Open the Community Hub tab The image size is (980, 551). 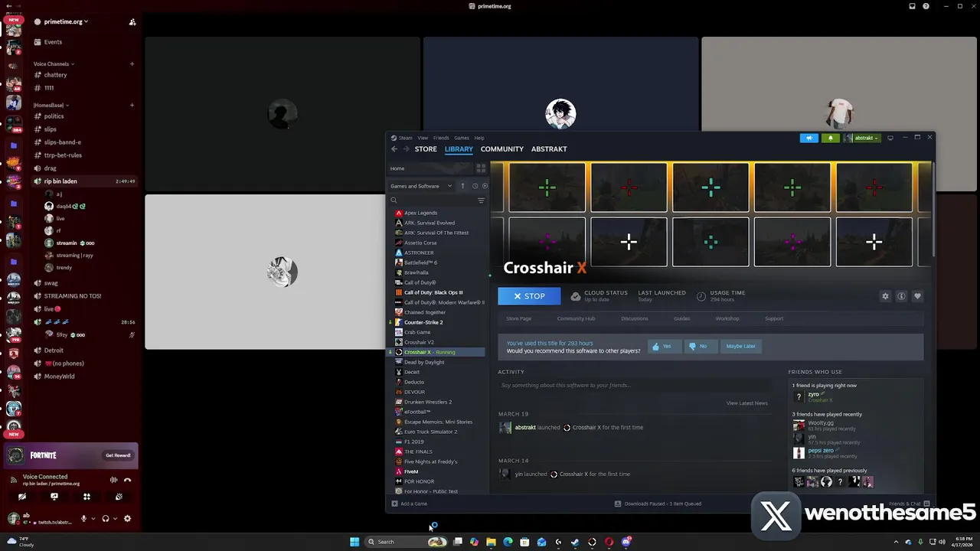coord(576,318)
